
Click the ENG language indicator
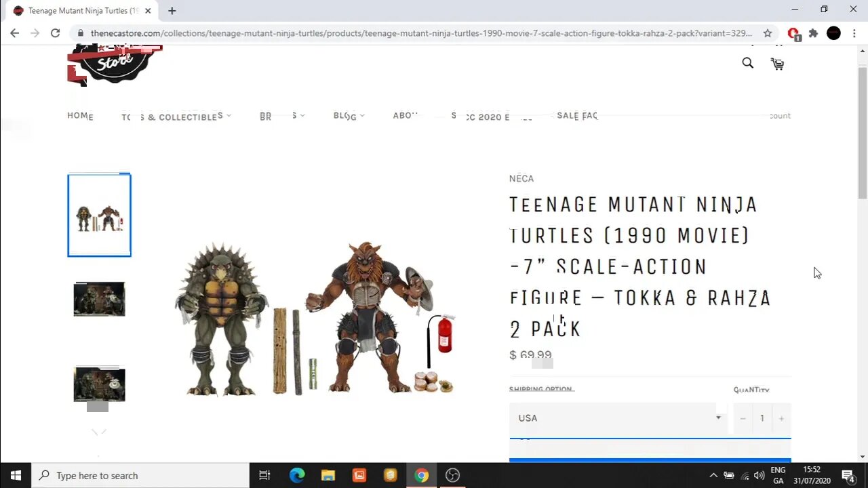pos(778,475)
